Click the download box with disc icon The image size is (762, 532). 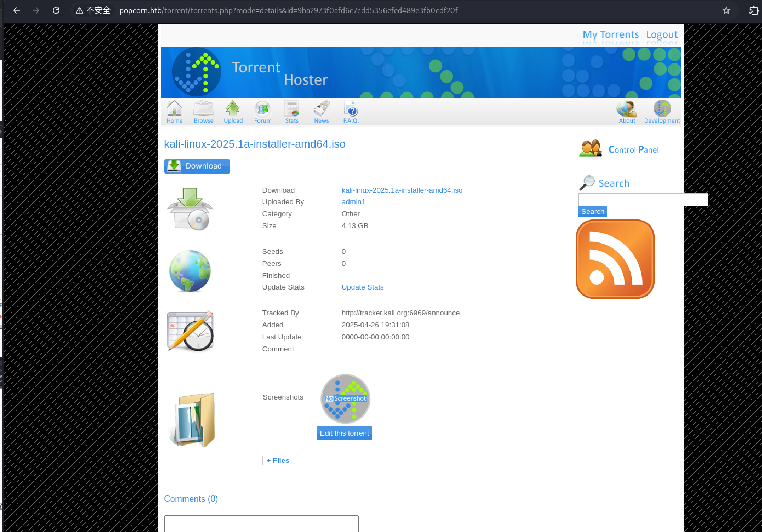[190, 209]
